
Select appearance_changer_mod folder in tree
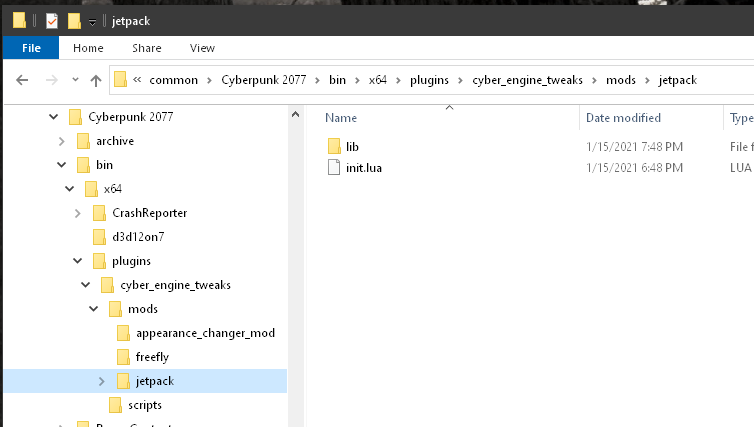204,333
